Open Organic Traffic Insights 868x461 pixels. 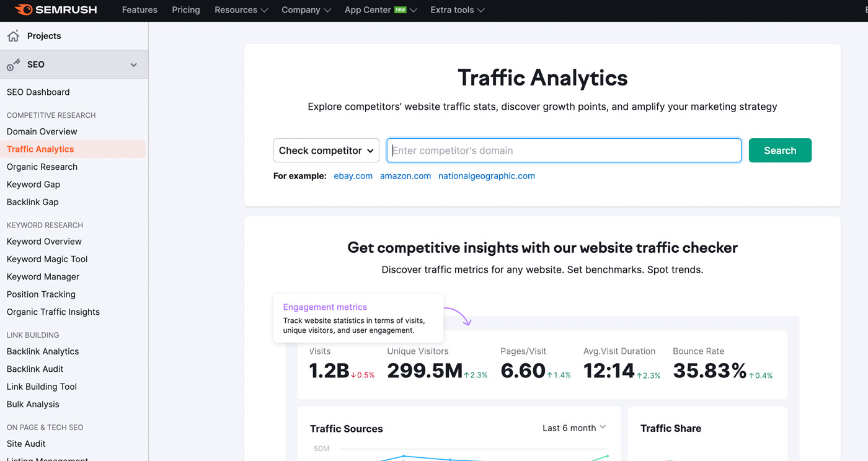point(53,312)
